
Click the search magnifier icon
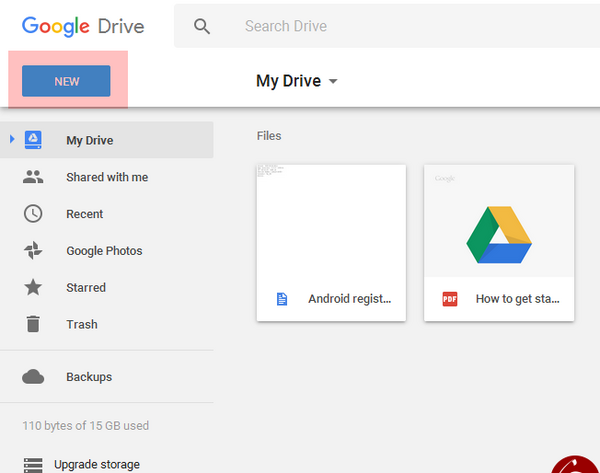(x=202, y=26)
